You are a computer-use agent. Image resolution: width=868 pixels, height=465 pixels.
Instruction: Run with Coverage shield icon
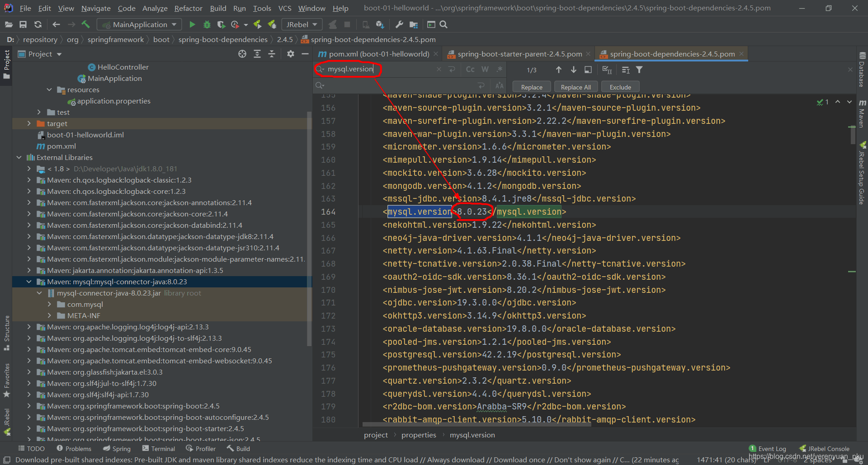[x=221, y=24]
